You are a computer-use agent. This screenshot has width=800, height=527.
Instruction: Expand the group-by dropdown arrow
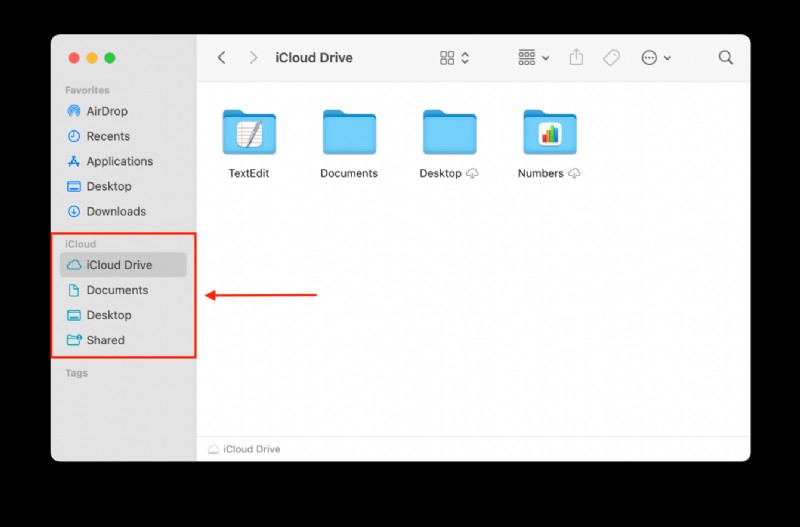click(x=545, y=58)
